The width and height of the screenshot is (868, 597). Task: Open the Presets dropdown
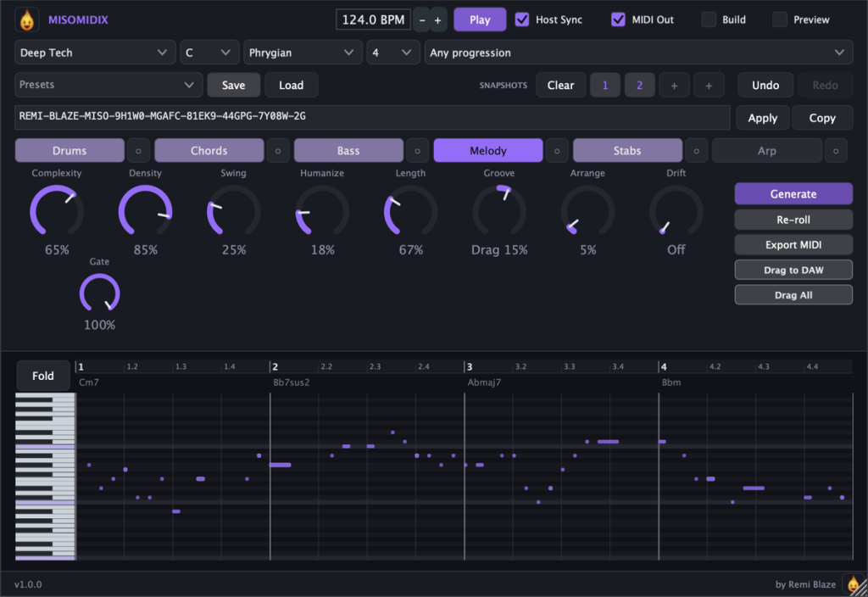108,85
